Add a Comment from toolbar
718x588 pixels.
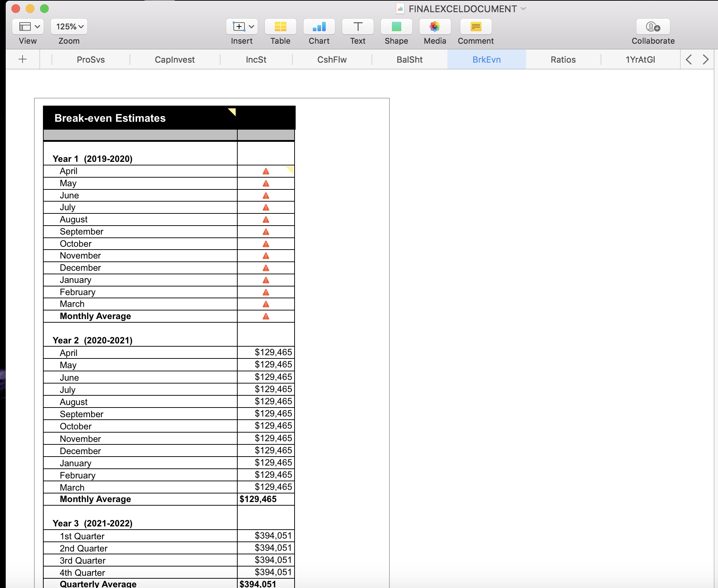pyautogui.click(x=476, y=26)
